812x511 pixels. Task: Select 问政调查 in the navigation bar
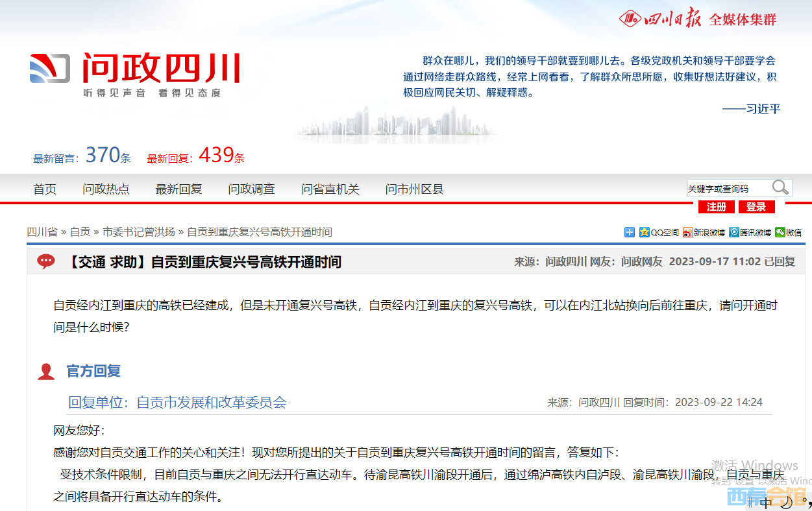[251, 189]
